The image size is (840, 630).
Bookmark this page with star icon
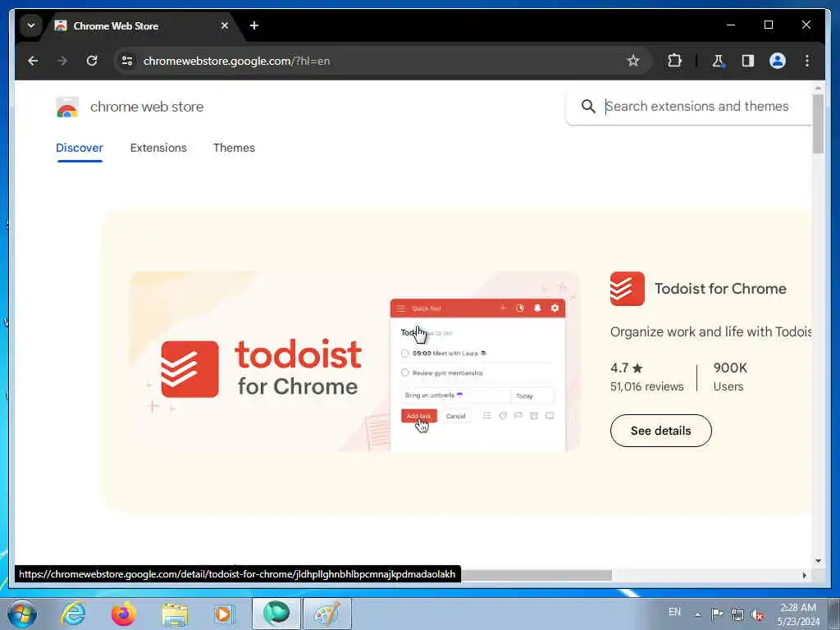point(632,61)
